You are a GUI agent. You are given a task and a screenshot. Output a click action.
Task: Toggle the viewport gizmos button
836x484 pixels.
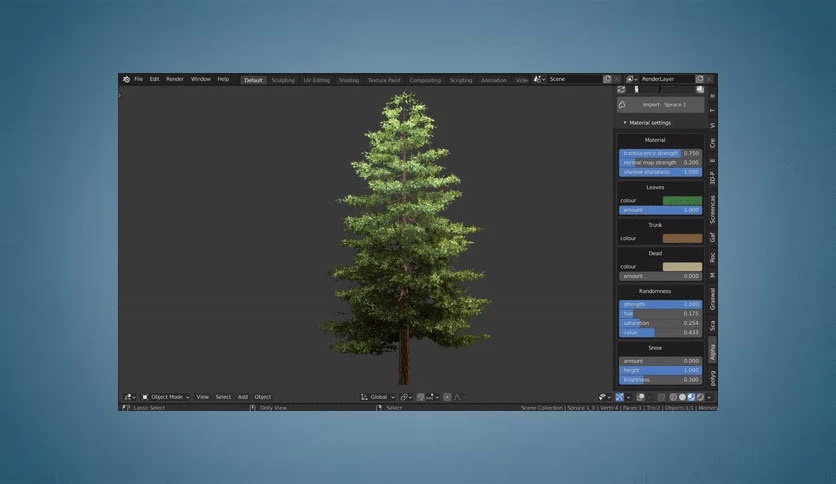coord(620,397)
